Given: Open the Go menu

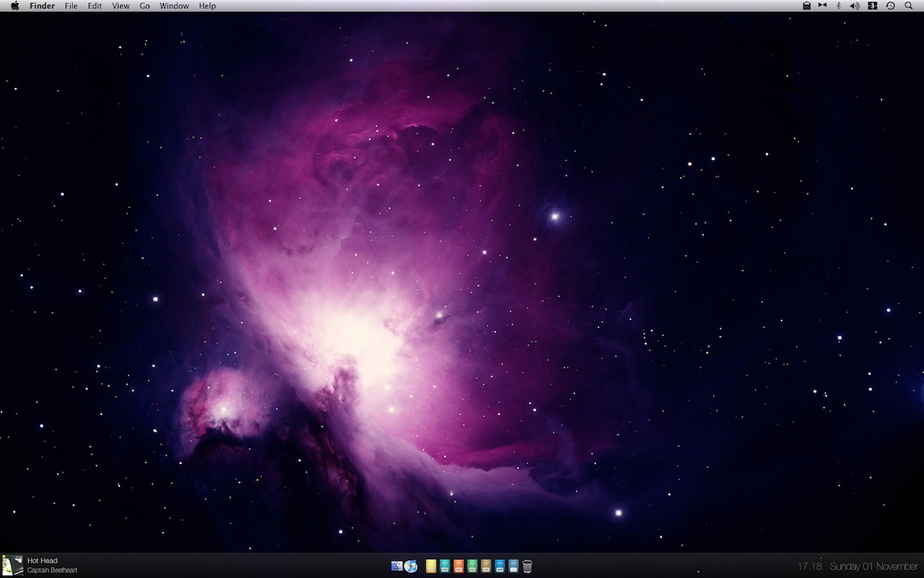Looking at the screenshot, I should coord(145,5).
